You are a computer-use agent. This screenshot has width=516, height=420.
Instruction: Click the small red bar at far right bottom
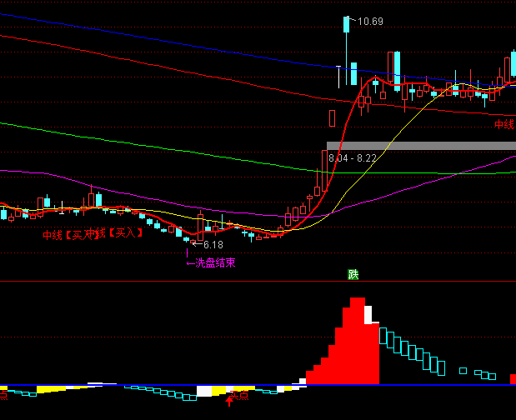tap(512, 379)
